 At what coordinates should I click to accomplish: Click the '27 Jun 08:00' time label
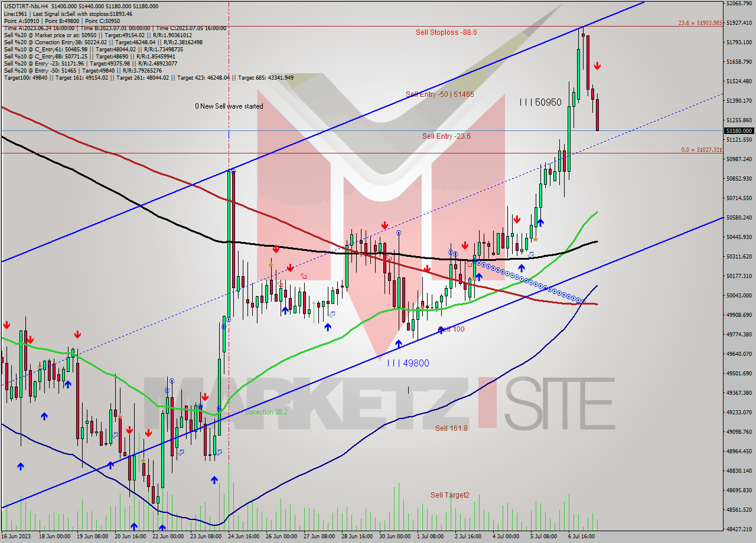319,537
